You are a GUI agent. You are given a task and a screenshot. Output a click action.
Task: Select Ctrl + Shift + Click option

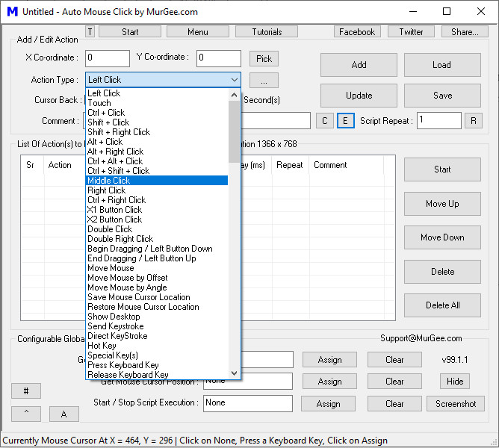[157, 171]
